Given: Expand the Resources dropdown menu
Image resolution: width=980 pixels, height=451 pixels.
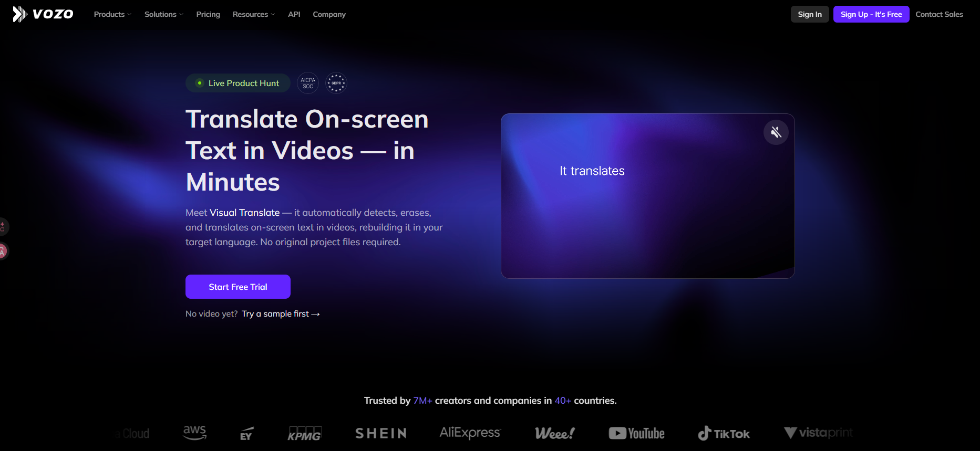Looking at the screenshot, I should 254,14.
